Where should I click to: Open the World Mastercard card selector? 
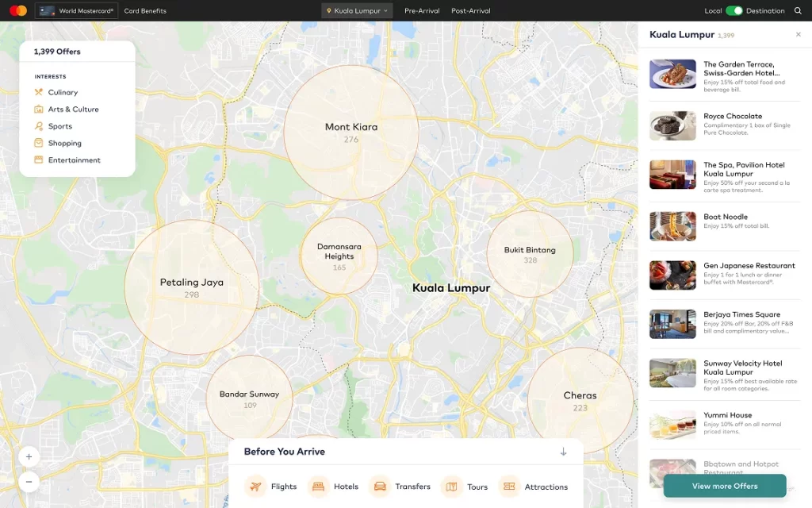pyautogui.click(x=77, y=11)
